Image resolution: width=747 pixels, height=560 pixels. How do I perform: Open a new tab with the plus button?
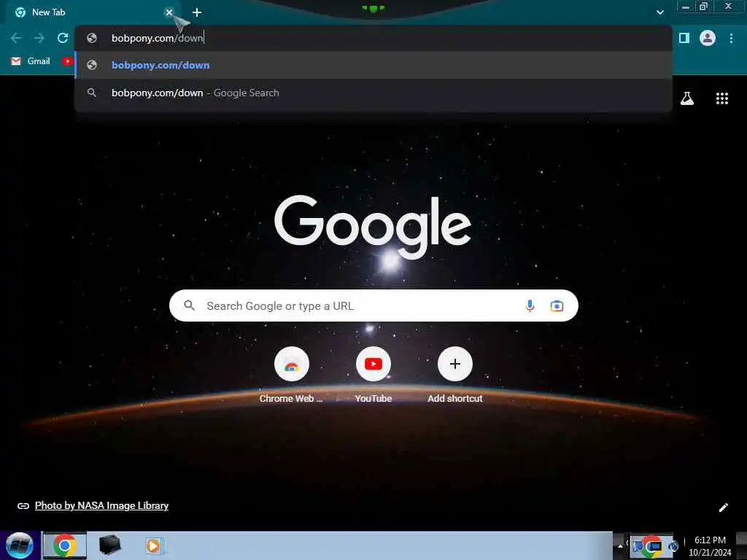coord(197,12)
